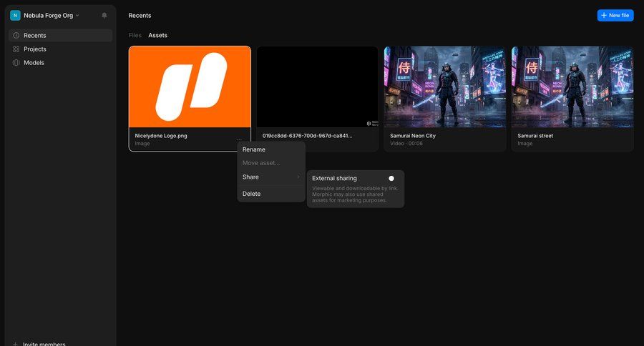Open the black 019cc8dd asset thumbnail
644x346 pixels.
pyautogui.click(x=317, y=86)
